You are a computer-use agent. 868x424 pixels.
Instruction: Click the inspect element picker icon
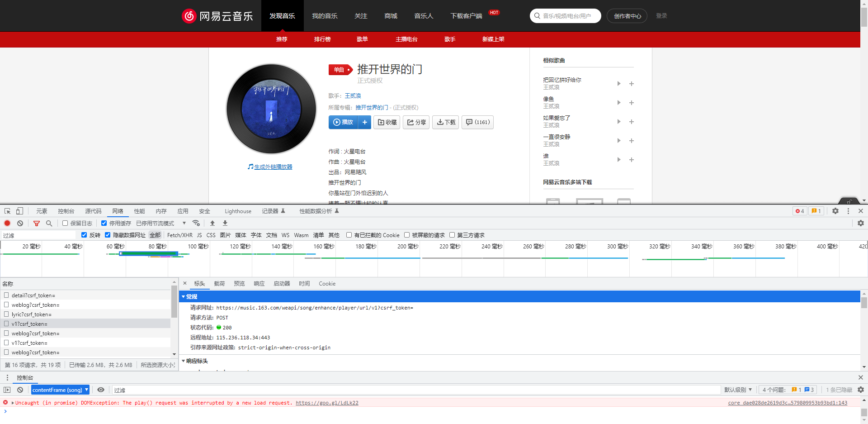pyautogui.click(x=7, y=211)
